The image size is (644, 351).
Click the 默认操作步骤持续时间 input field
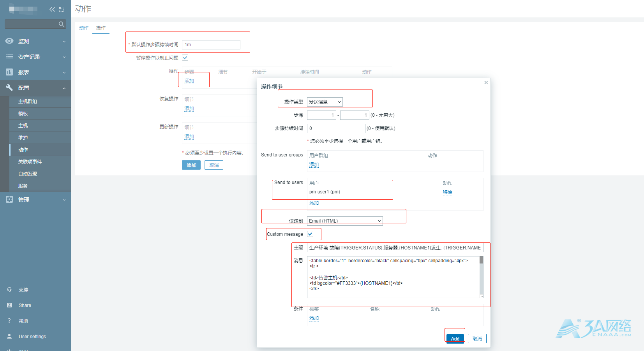point(211,45)
